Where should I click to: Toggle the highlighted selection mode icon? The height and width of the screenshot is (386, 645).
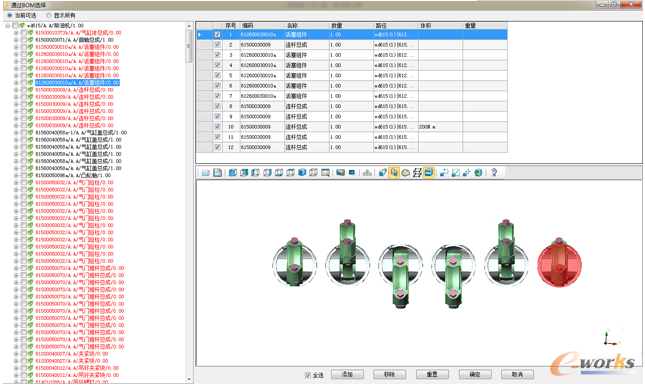(x=394, y=173)
